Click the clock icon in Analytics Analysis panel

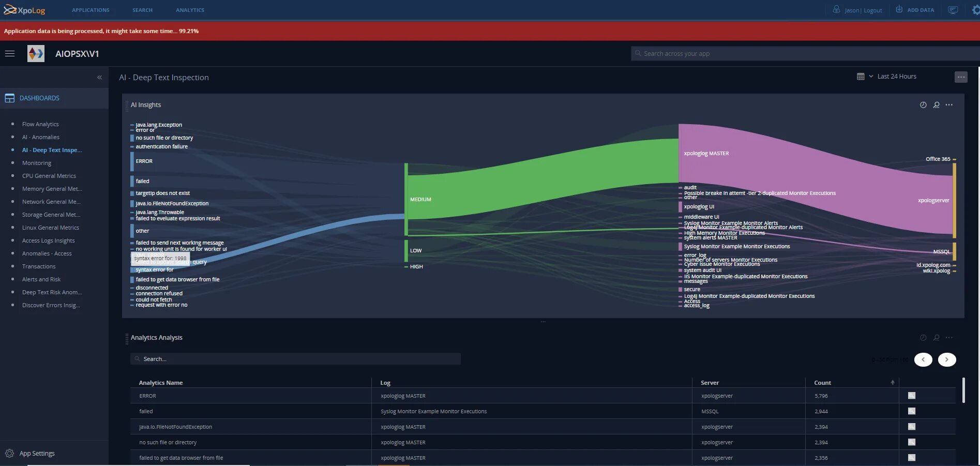[x=923, y=338]
